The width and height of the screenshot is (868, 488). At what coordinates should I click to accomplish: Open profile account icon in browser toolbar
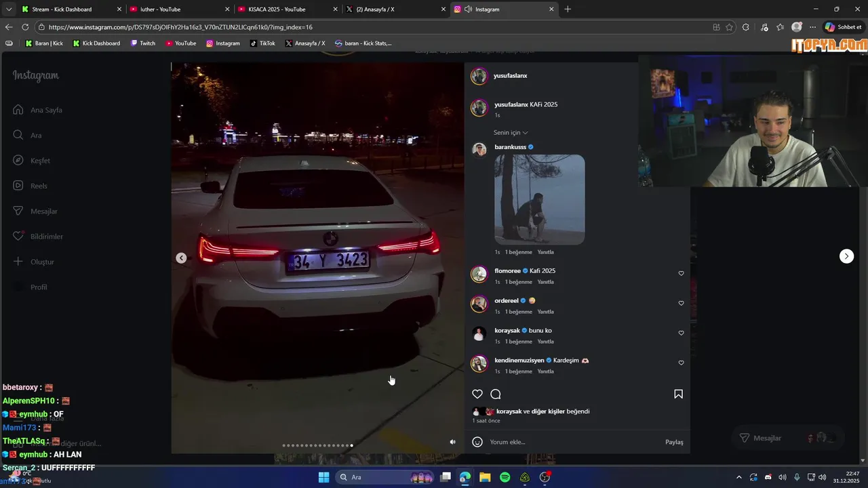pyautogui.click(x=797, y=27)
